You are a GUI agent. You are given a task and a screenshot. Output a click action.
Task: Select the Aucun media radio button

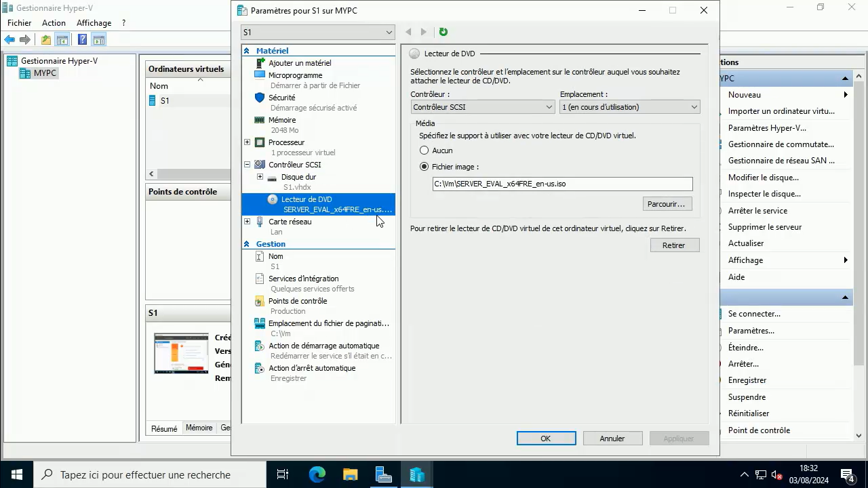pos(424,150)
